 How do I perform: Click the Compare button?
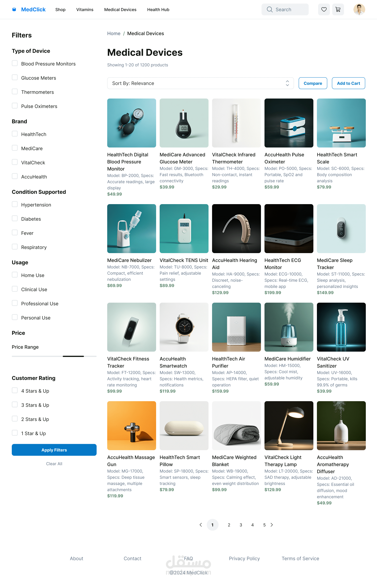[x=313, y=83]
